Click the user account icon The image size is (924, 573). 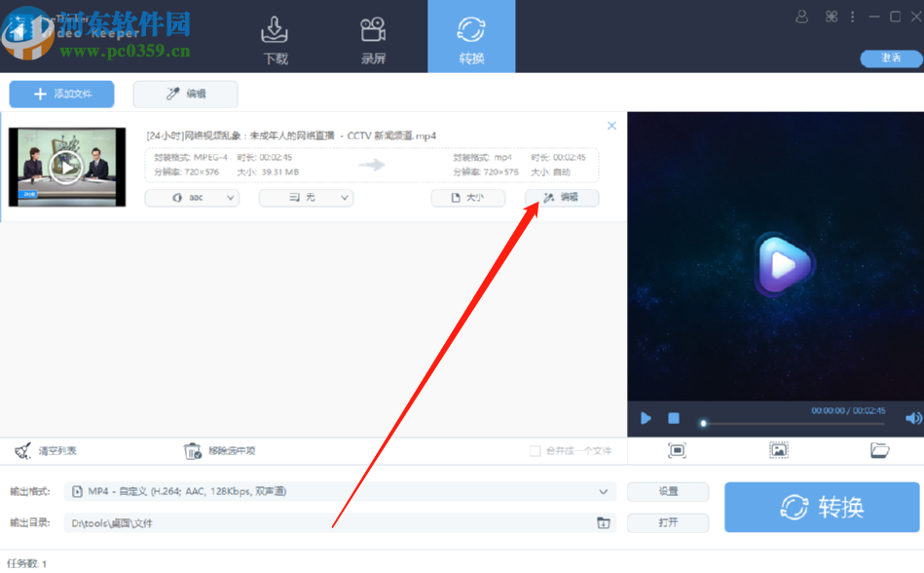coord(800,17)
